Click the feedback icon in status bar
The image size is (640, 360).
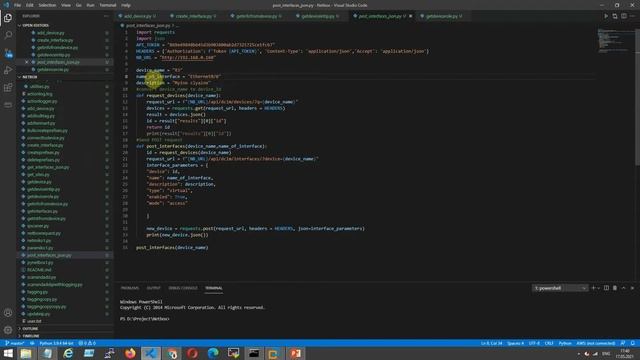click(623, 343)
